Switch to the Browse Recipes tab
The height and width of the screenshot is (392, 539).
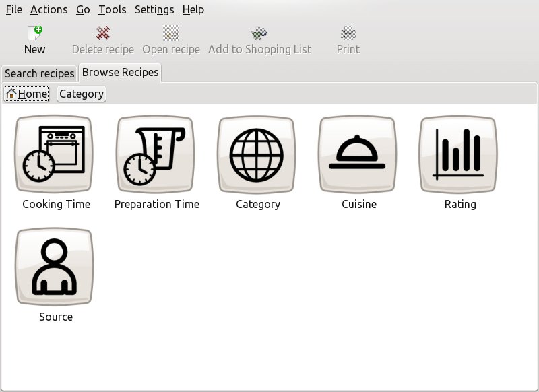coord(121,73)
